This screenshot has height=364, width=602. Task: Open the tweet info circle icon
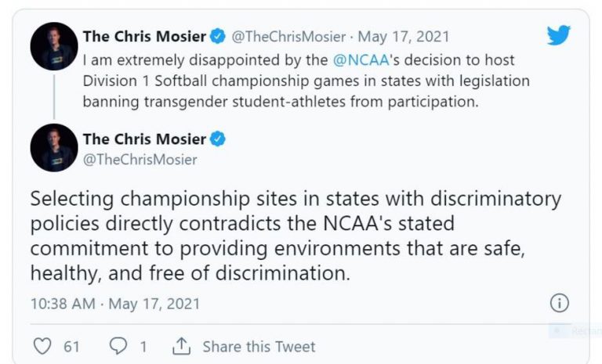pyautogui.click(x=559, y=303)
